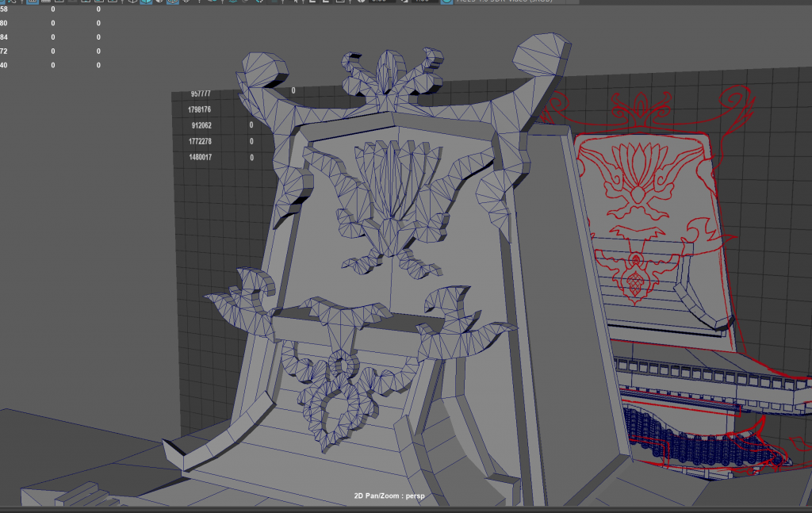The width and height of the screenshot is (812, 513).
Task: Click the HUD count ending in 84
Action: click(4, 37)
